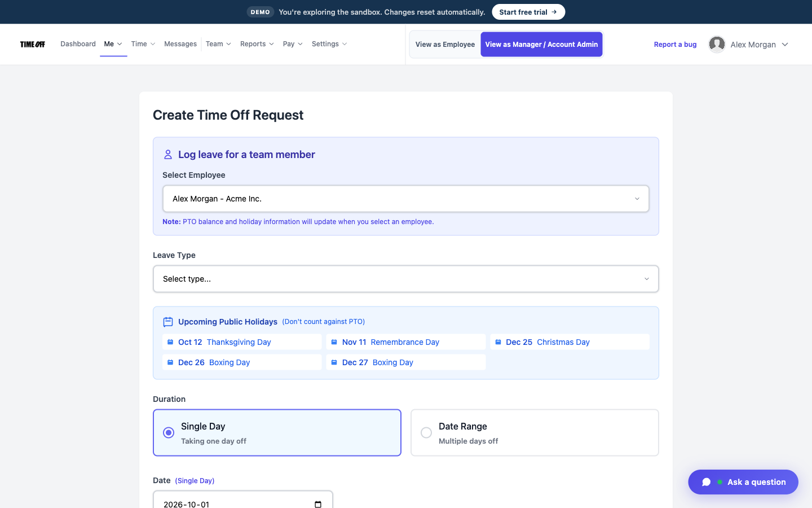Select the Single Day radio option
This screenshot has width=812, height=508.
point(169,432)
